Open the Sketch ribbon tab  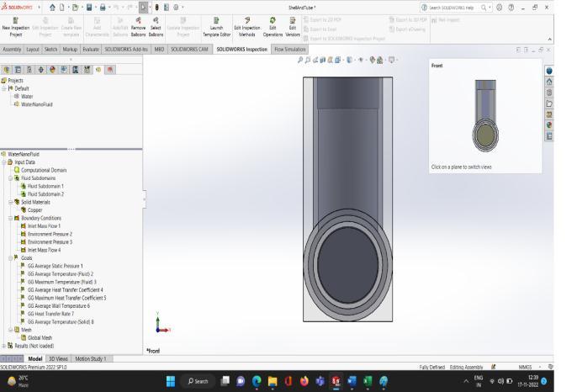(52, 49)
